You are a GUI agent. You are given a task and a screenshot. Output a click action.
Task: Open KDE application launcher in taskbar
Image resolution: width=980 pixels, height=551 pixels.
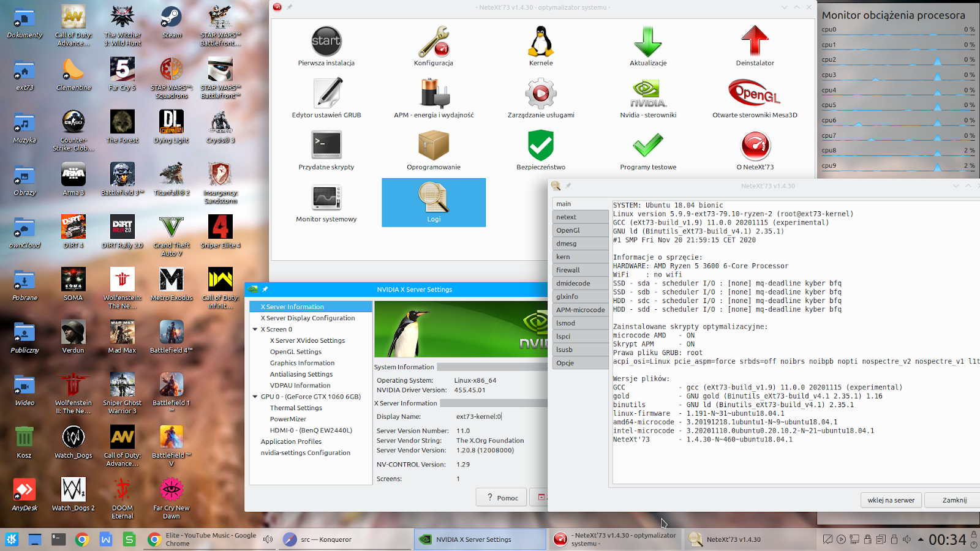tap(12, 539)
